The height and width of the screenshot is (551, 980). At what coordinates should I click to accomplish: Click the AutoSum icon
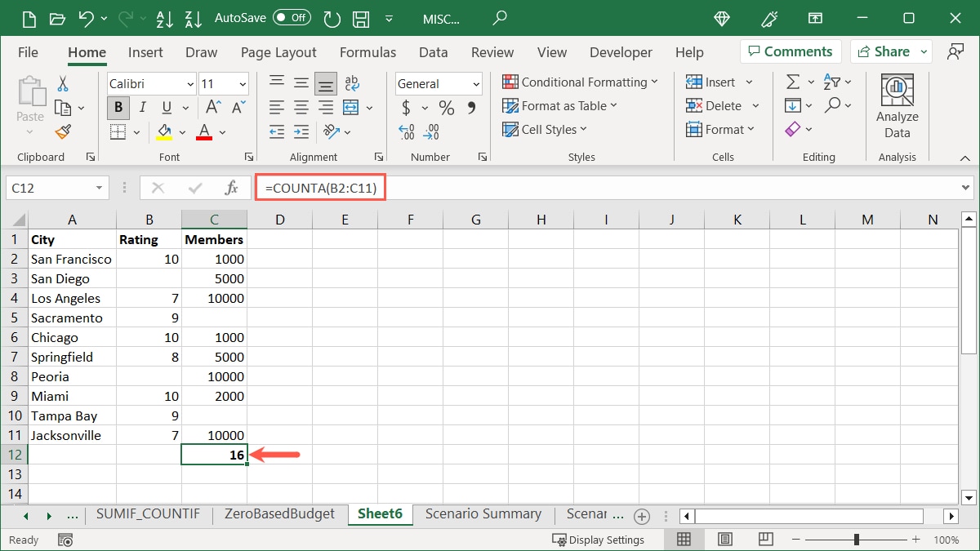791,82
